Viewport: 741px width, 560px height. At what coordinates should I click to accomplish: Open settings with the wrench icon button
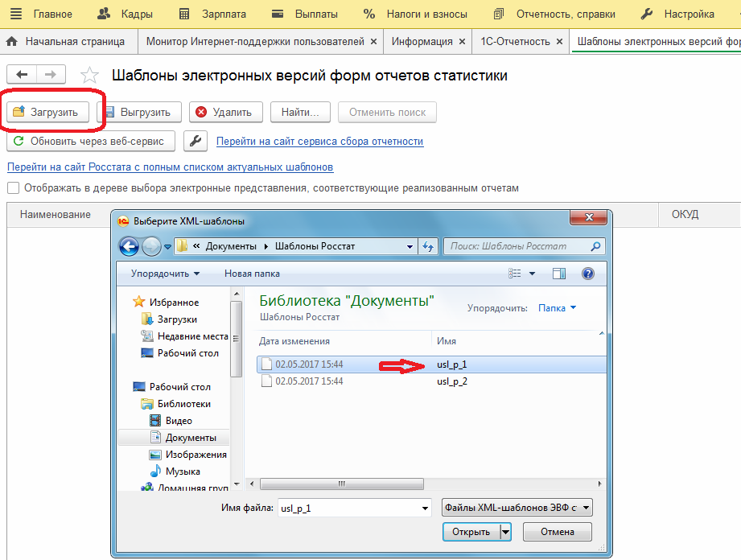point(196,142)
